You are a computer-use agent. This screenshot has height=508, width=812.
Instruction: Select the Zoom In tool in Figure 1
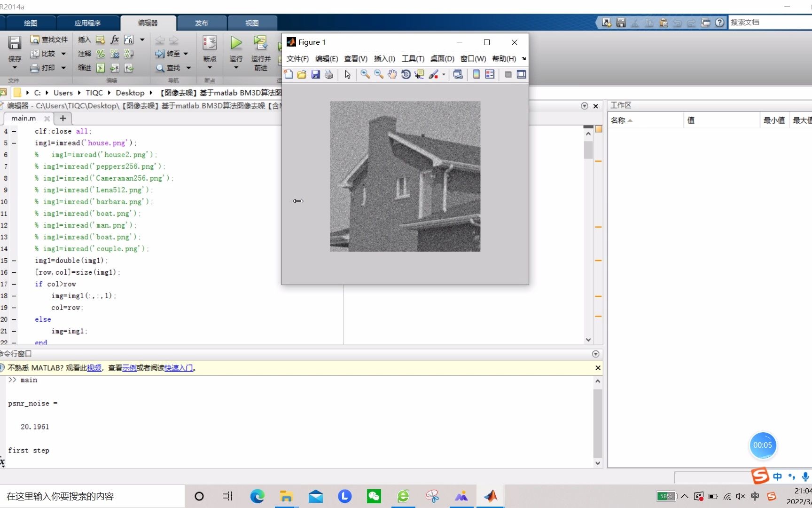365,74
